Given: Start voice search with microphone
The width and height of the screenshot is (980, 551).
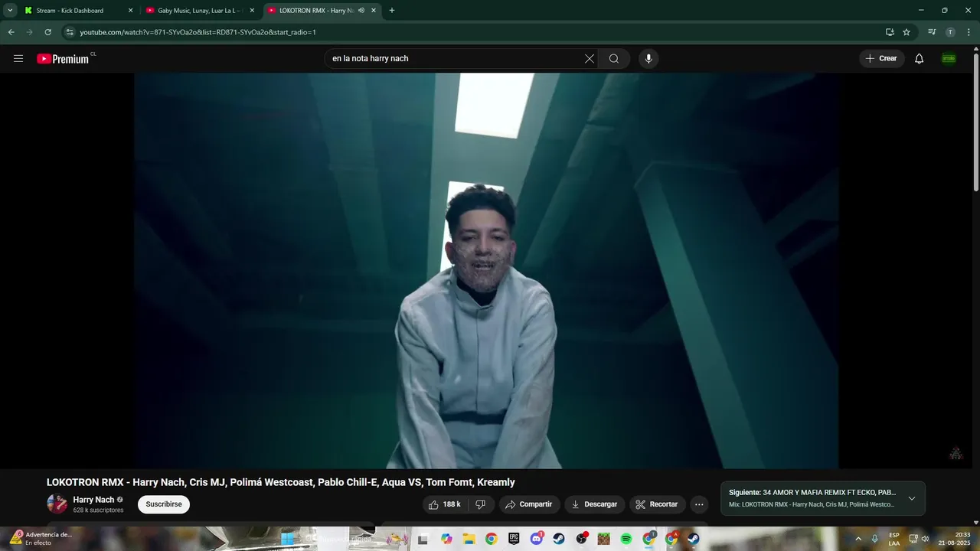Looking at the screenshot, I should (x=648, y=59).
